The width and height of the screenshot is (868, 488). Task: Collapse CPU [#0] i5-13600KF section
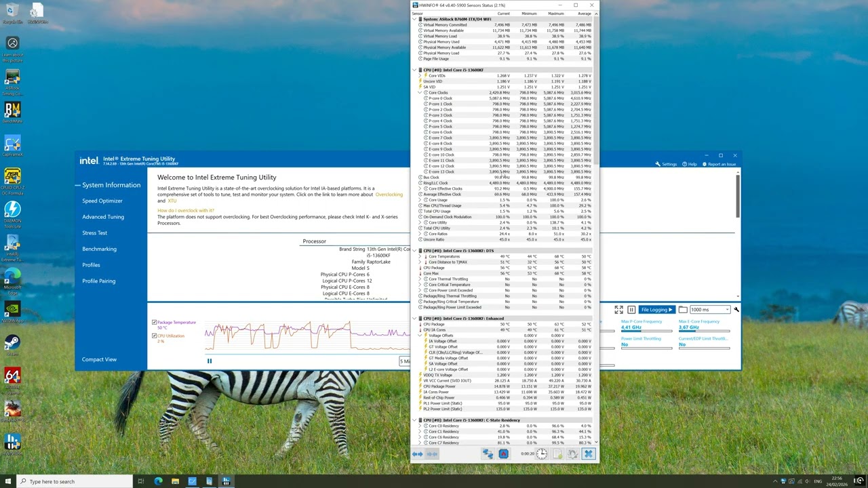(415, 70)
